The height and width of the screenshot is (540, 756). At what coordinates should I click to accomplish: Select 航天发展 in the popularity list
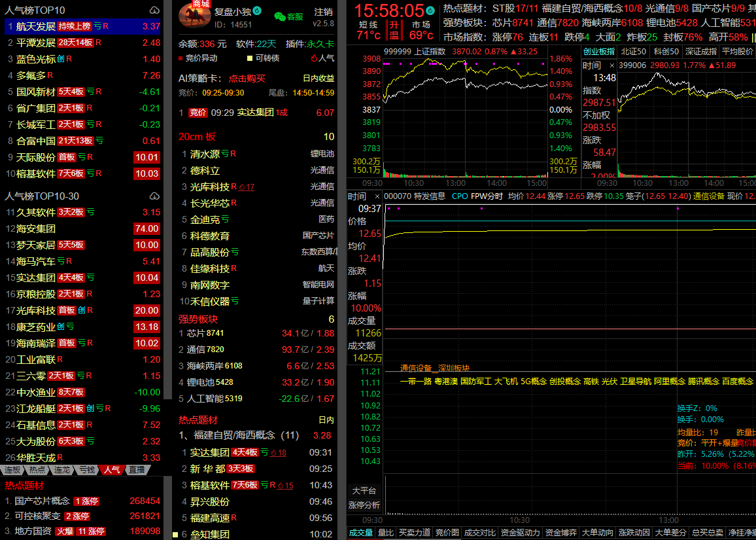(x=35, y=26)
